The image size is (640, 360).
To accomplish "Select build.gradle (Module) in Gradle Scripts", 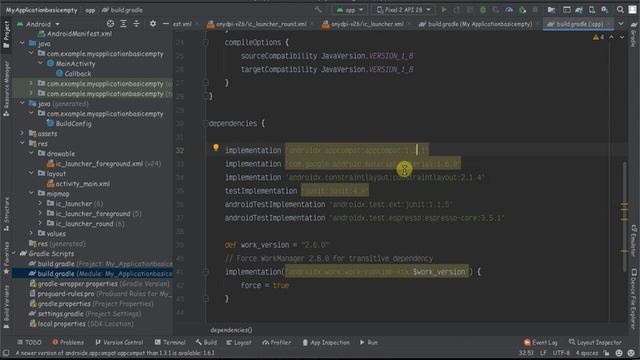I will point(100,274).
